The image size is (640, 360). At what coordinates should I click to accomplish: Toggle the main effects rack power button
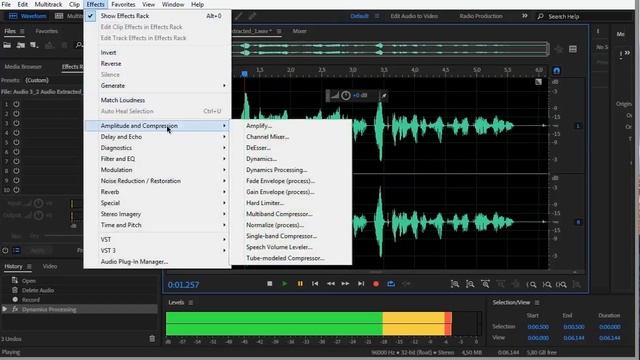click(x=5, y=251)
